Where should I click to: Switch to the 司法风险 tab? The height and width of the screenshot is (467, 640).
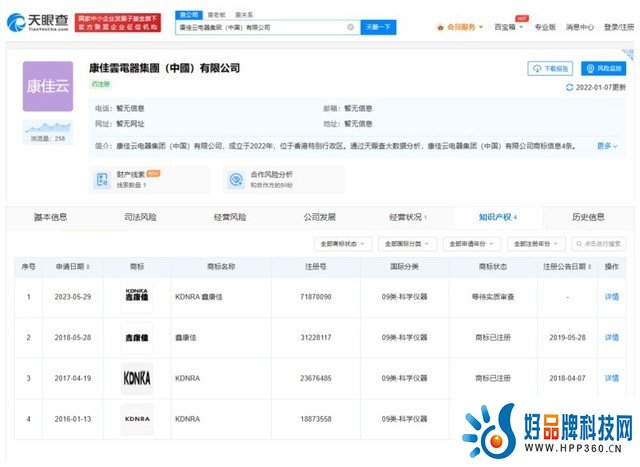coord(140,217)
